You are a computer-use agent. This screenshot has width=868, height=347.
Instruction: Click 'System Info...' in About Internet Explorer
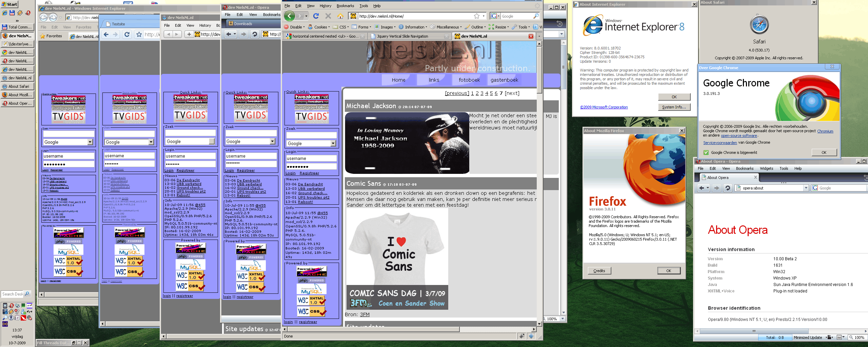pyautogui.click(x=674, y=107)
